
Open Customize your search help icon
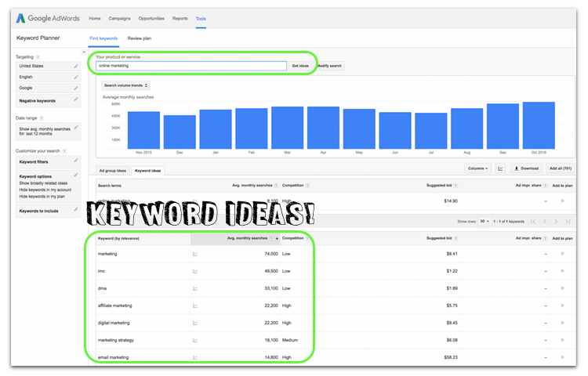coord(64,151)
